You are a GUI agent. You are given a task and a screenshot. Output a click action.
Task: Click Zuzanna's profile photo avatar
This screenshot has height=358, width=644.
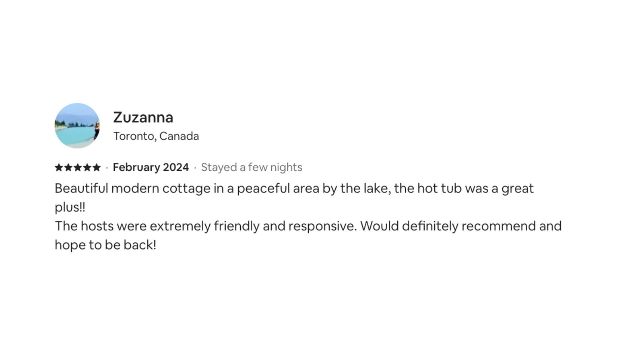[x=77, y=126]
